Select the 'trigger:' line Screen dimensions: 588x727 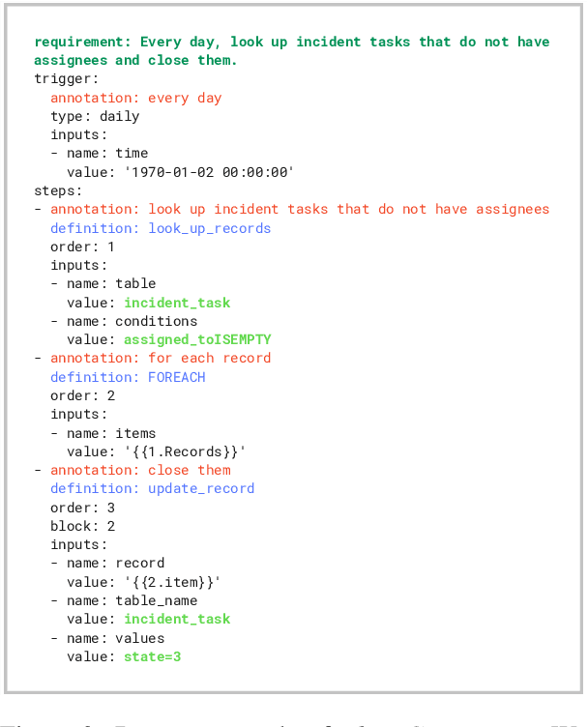tap(67, 79)
